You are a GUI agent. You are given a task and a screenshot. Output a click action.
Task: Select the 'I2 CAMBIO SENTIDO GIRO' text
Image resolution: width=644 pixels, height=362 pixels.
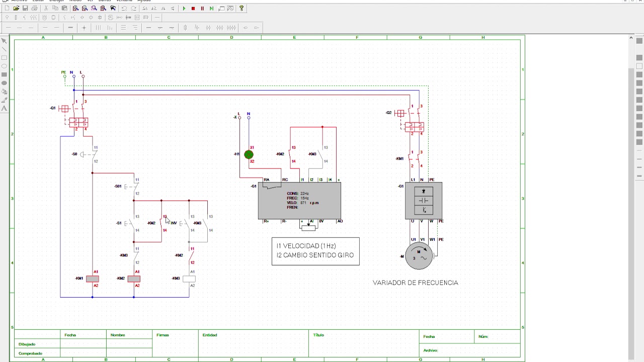point(315,255)
